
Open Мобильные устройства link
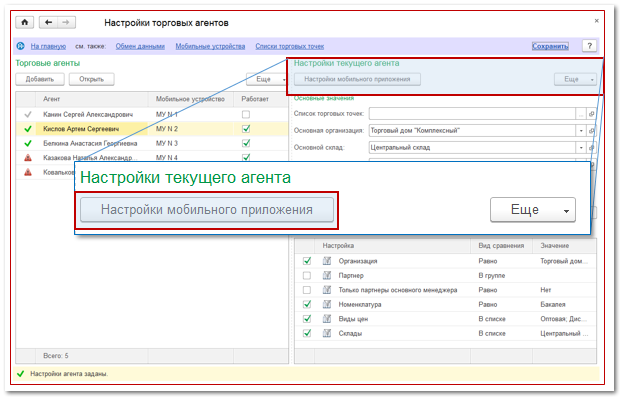click(209, 47)
